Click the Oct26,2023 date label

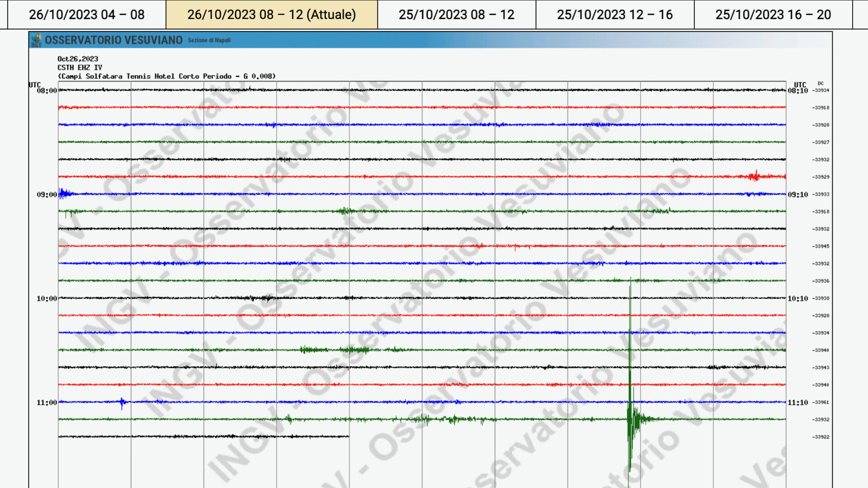pyautogui.click(x=78, y=59)
